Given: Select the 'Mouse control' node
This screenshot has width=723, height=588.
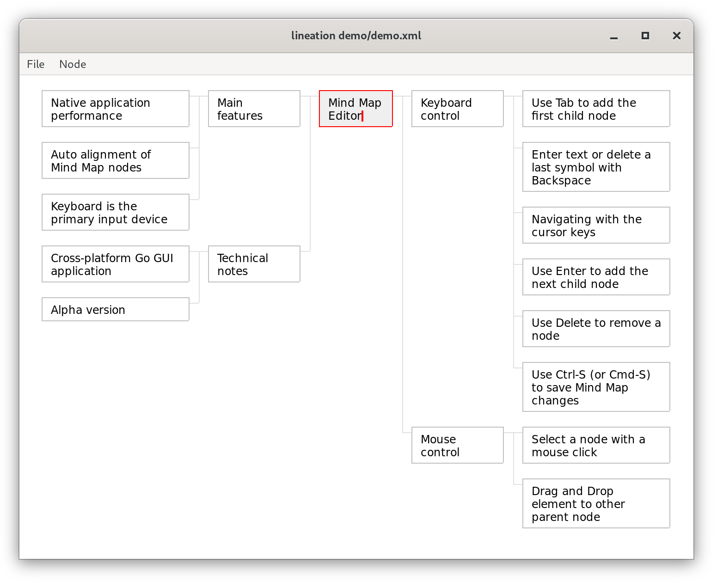Looking at the screenshot, I should point(458,445).
